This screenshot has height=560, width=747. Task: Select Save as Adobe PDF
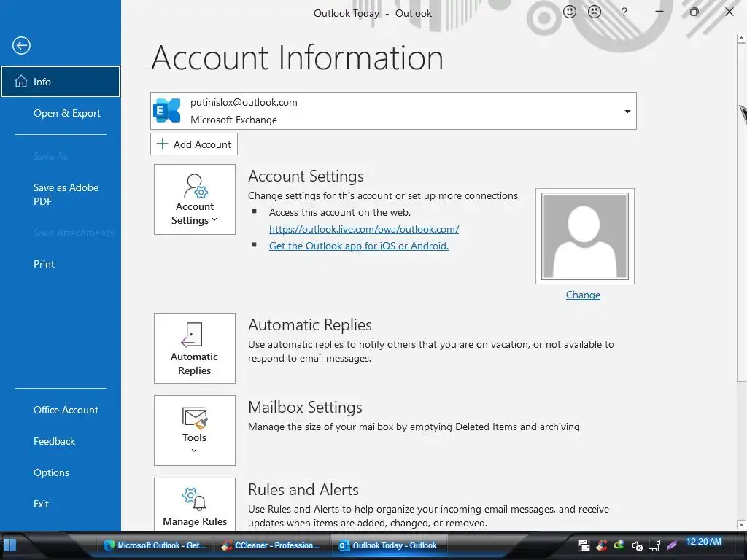tap(66, 194)
